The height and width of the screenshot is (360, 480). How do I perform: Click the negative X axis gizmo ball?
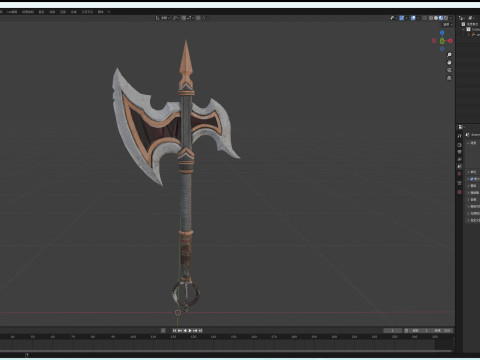[x=434, y=41]
